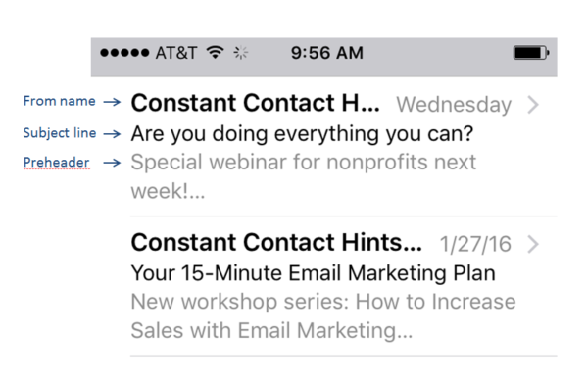Screen dimensions: 588x384
Task: Click the arrow beside Preheader label
Action: pyautogui.click(x=112, y=163)
